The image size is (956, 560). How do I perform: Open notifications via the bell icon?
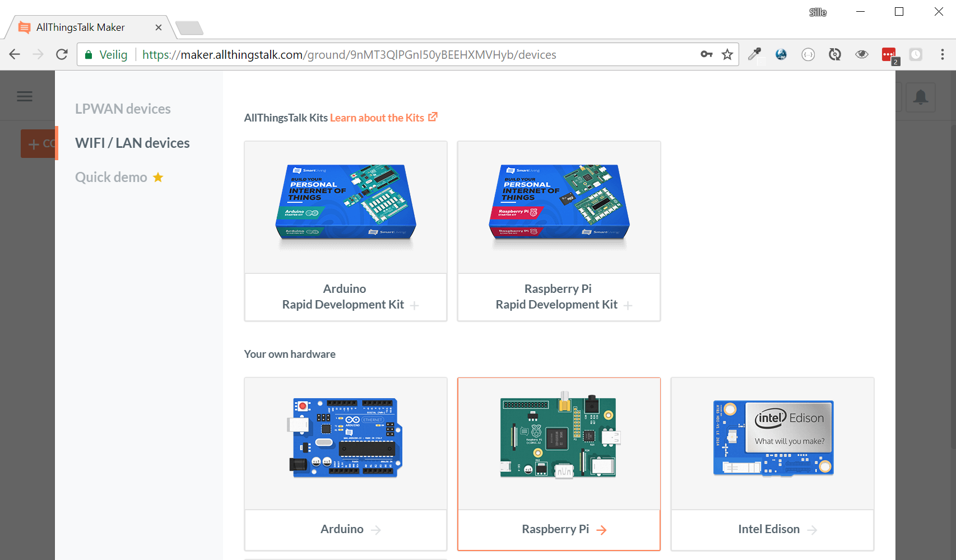[920, 97]
